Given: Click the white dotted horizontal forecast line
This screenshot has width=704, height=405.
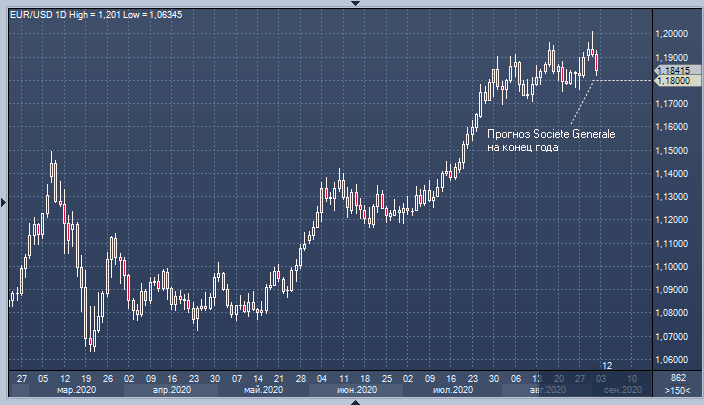Looking at the screenshot, I should 625,80.
